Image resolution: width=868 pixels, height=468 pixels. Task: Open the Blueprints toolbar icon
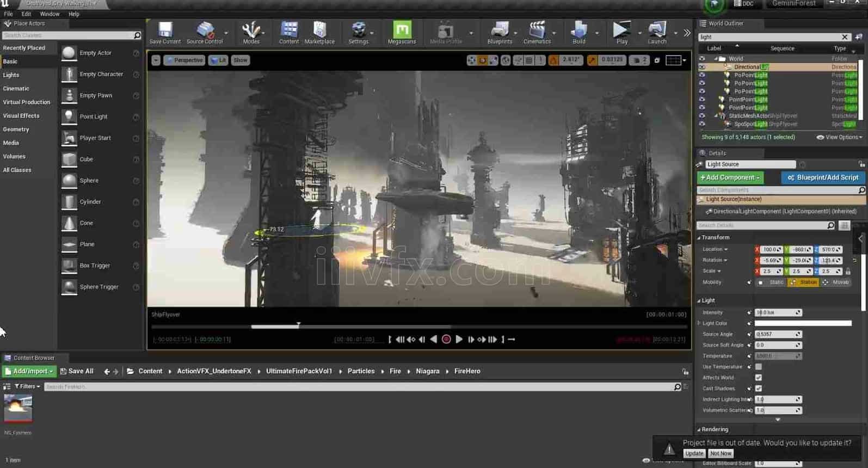pos(500,33)
